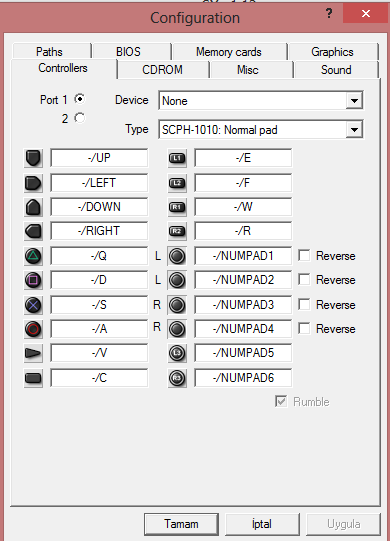Click the L3 stick button icon
Image resolution: width=390 pixels, height=541 pixels.
pos(177,353)
